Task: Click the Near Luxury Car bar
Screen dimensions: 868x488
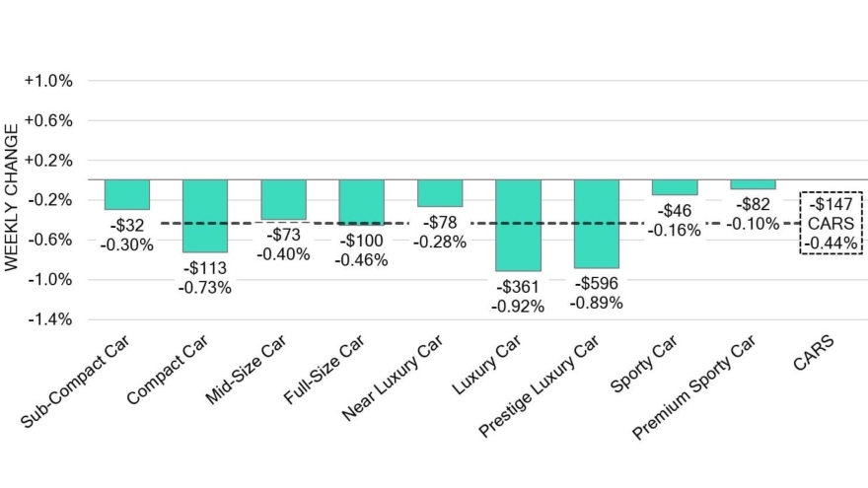Action: (439, 193)
